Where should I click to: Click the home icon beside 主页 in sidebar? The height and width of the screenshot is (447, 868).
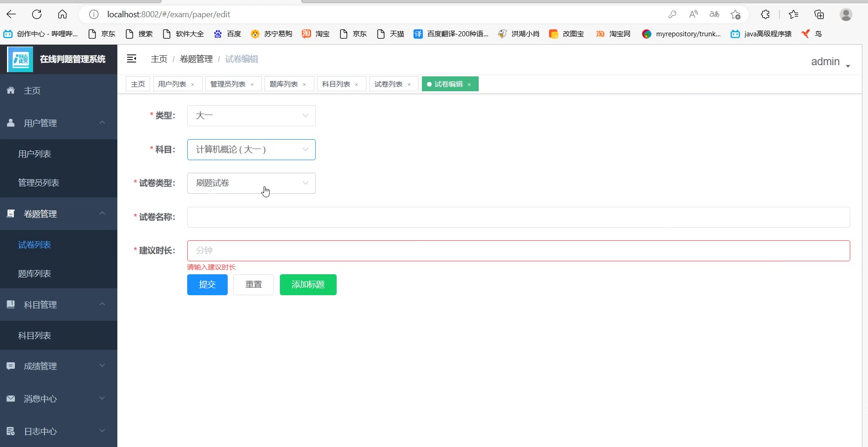point(11,90)
